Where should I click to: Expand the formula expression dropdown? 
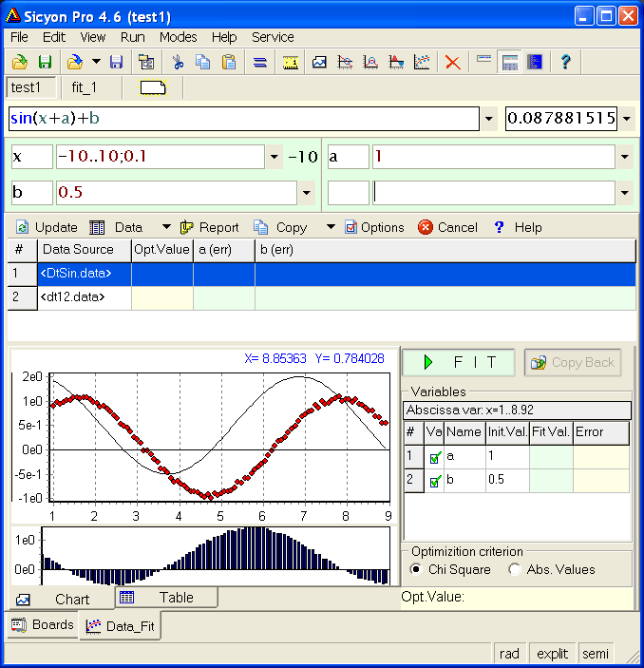pos(489,120)
